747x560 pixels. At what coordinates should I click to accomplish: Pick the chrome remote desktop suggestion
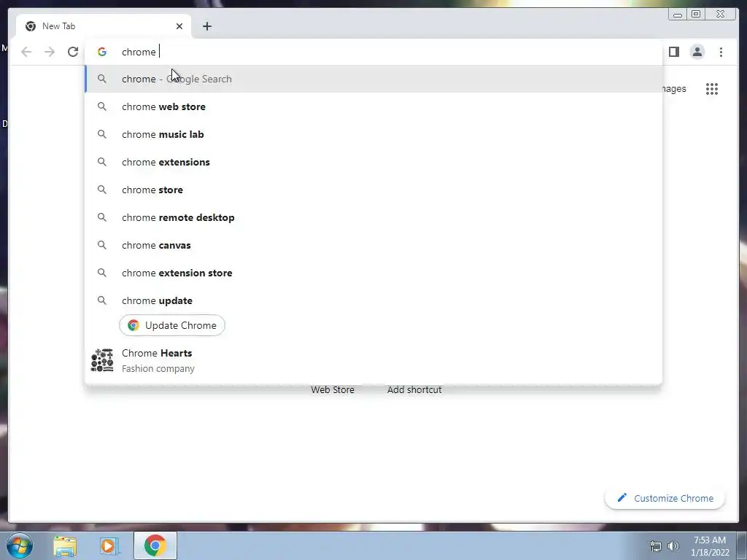point(373,217)
